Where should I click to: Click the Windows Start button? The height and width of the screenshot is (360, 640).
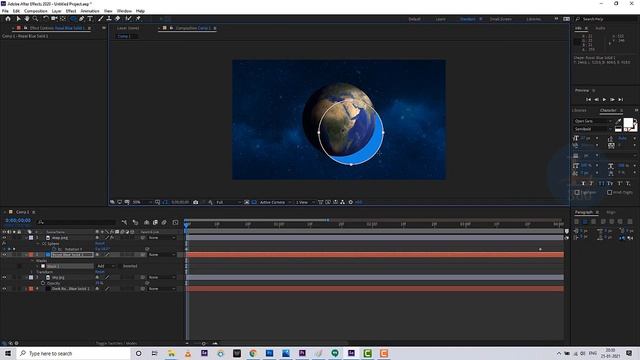pyautogui.click(x=8, y=353)
